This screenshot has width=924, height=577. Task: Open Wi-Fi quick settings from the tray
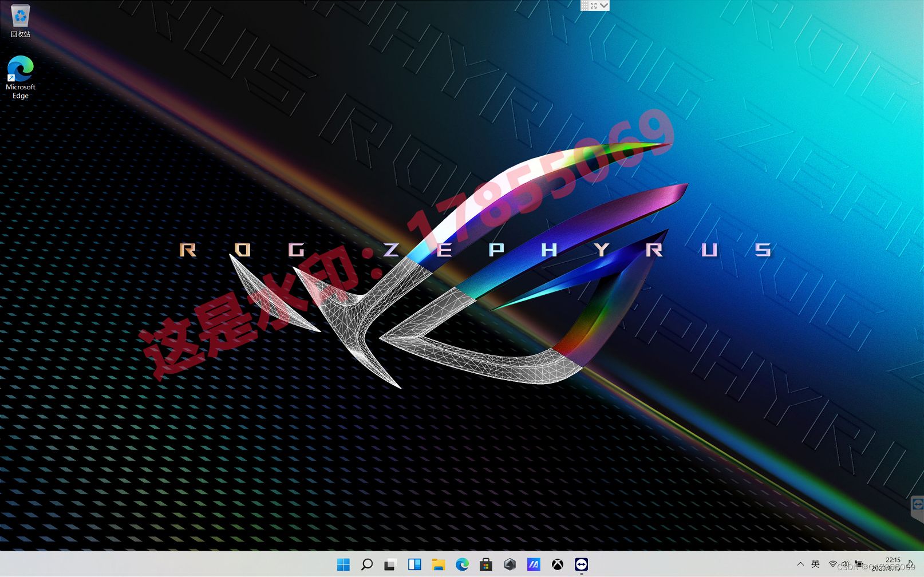tap(832, 564)
